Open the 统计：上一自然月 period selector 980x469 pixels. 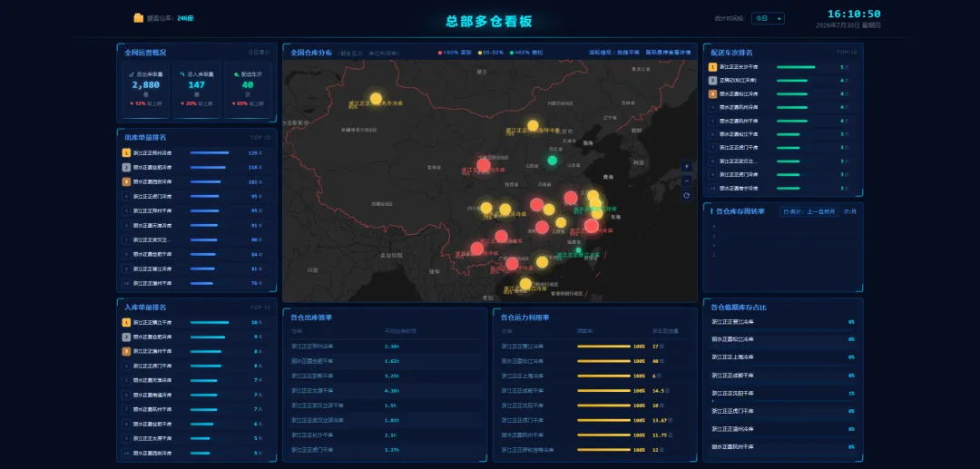[x=808, y=211]
